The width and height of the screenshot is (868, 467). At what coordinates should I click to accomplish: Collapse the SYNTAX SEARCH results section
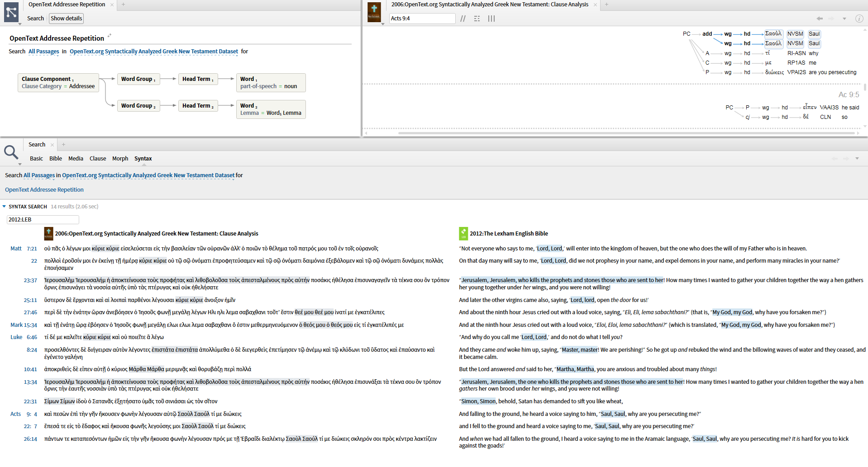pos(4,207)
